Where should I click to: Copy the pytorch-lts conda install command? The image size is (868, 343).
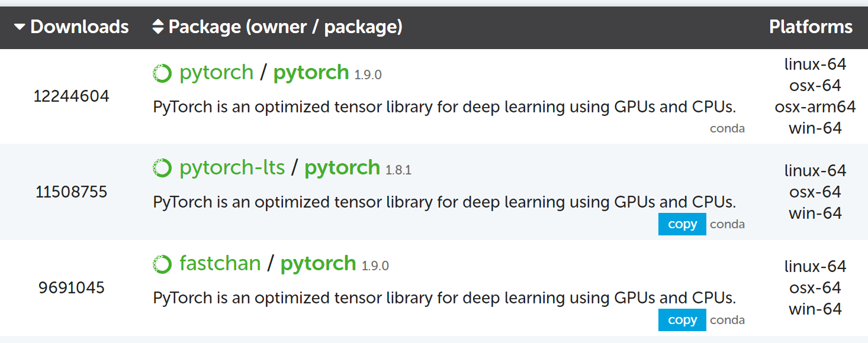[682, 224]
